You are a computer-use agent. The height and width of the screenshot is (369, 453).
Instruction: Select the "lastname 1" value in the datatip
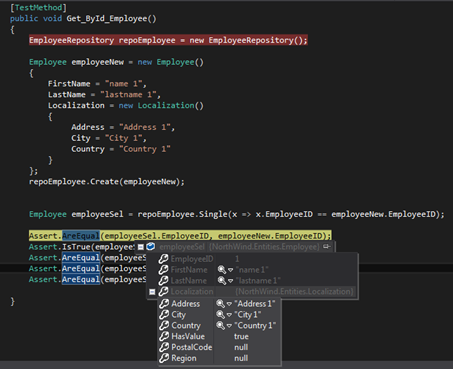click(x=258, y=281)
